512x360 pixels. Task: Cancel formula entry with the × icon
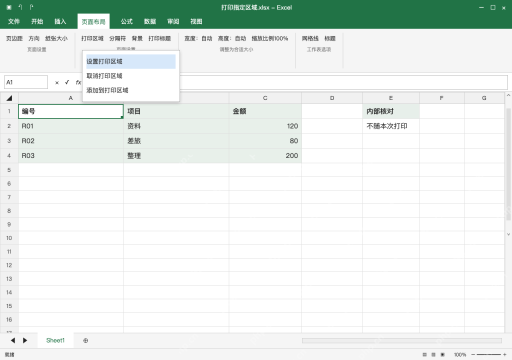click(x=57, y=82)
